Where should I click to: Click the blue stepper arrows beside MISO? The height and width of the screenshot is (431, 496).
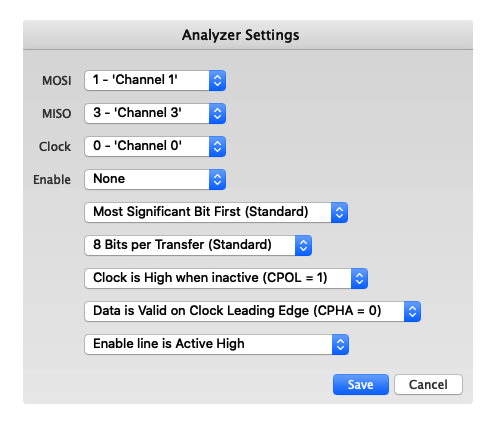coord(217,113)
